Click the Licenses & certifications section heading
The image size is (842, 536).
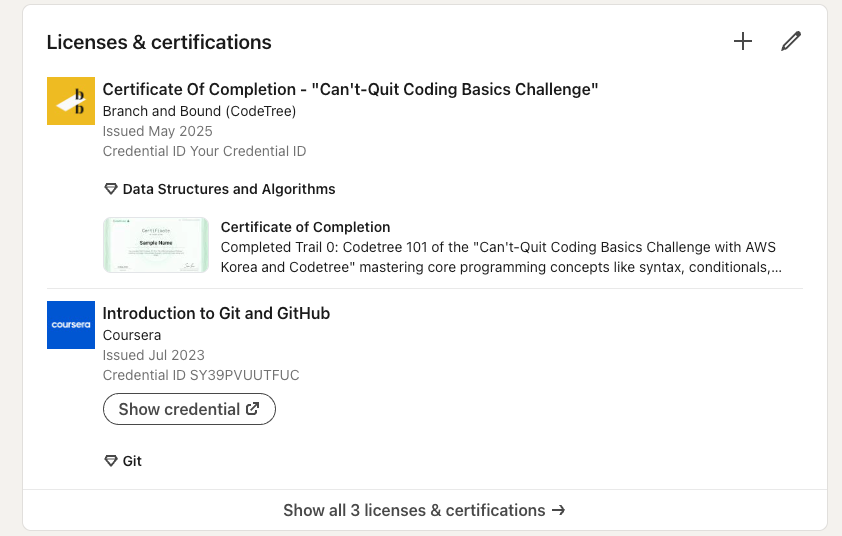[x=159, y=42]
